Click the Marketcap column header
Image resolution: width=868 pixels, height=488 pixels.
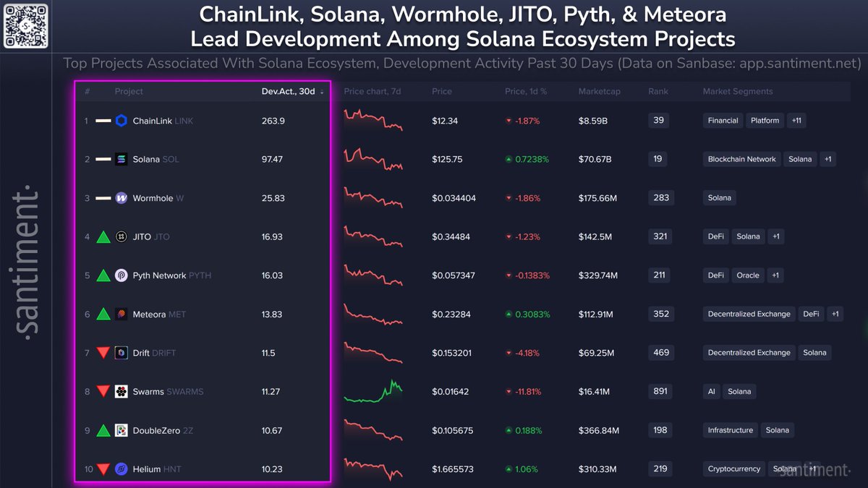click(599, 92)
